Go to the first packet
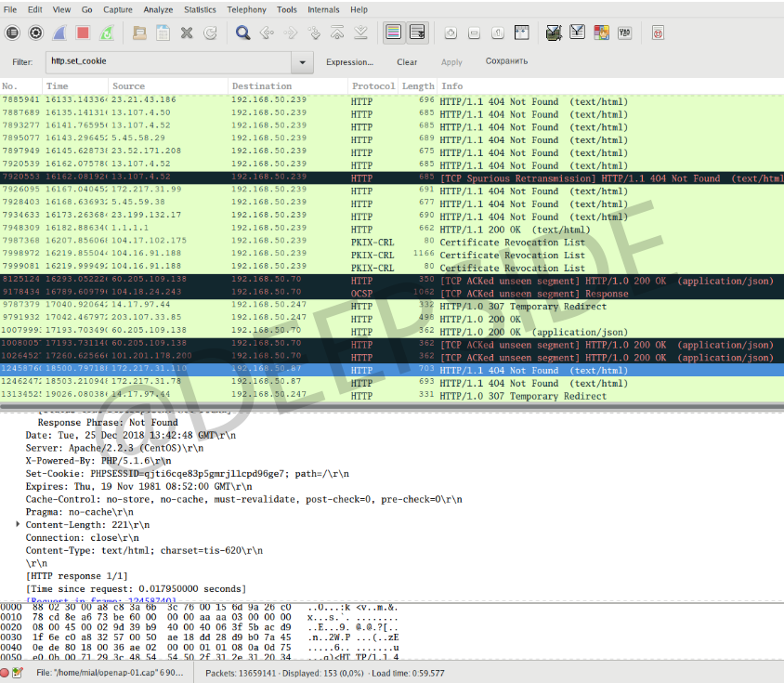784x683 pixels. click(x=336, y=33)
